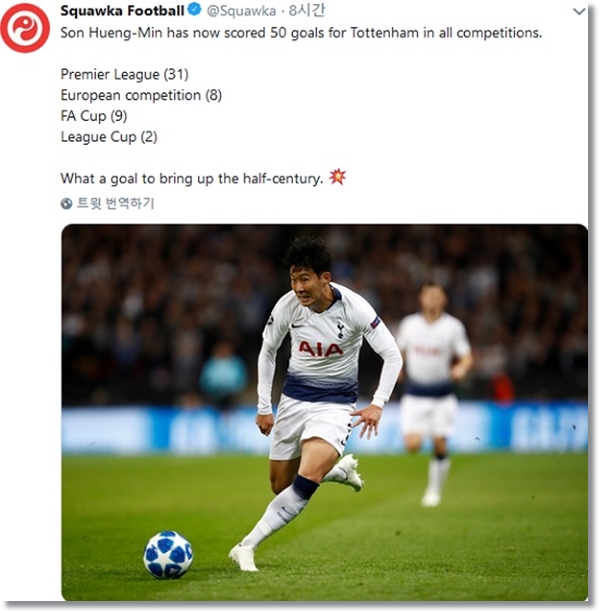Click the 'FA Cup (9)' text line
The image size is (600, 613).
pos(94,116)
